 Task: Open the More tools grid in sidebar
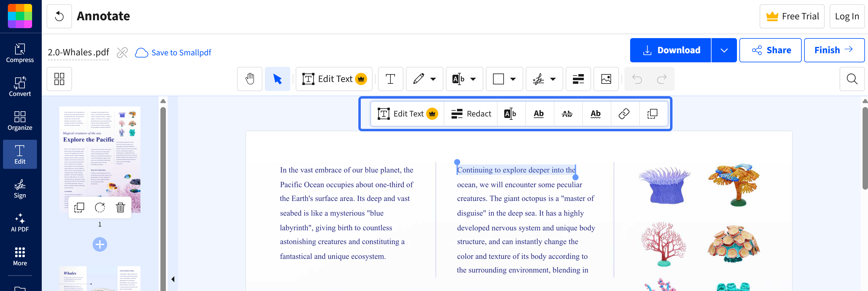20,256
